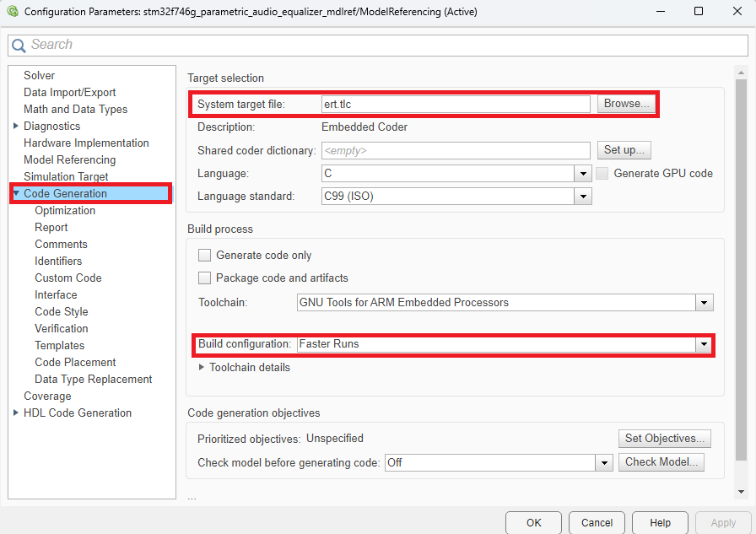
Task: Open the Language dropdown arrow
Action: [x=582, y=173]
